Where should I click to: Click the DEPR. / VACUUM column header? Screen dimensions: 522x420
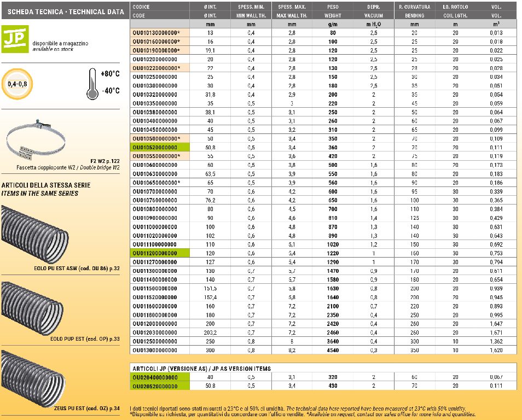click(374, 11)
